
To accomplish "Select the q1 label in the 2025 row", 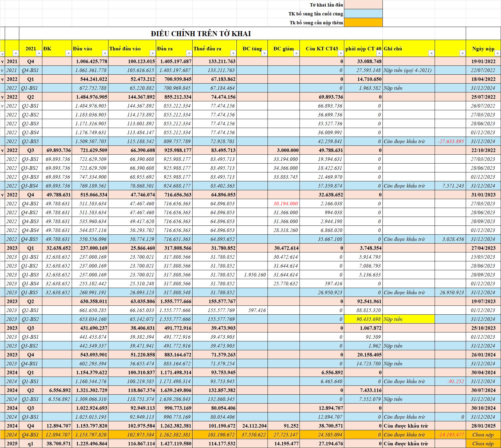I will (x=31, y=444).
